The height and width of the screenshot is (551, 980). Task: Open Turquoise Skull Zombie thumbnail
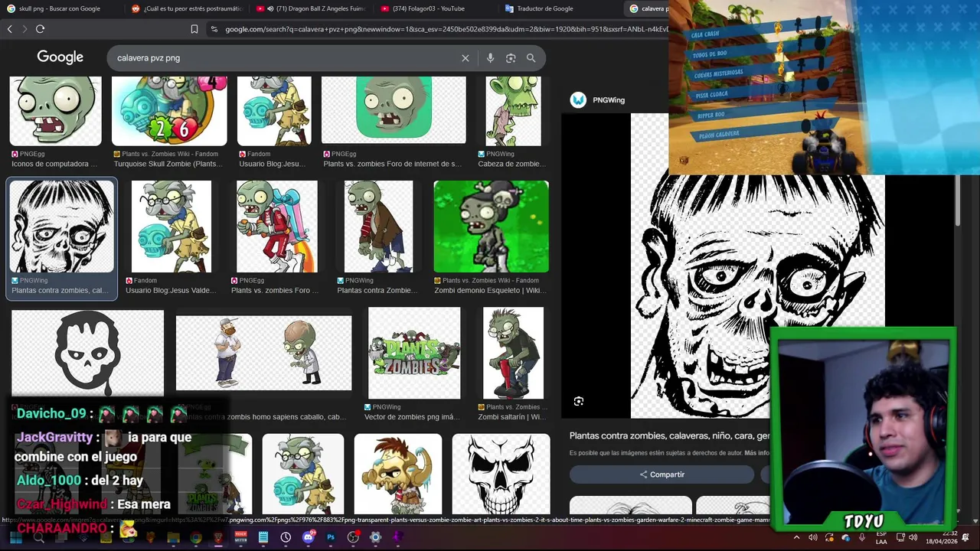click(169, 111)
